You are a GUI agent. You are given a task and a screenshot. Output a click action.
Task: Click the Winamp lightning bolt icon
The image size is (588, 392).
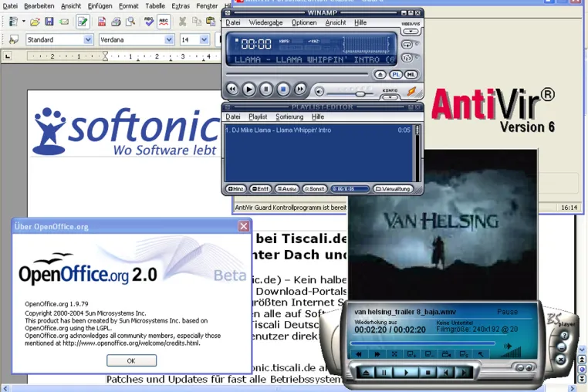click(x=412, y=91)
